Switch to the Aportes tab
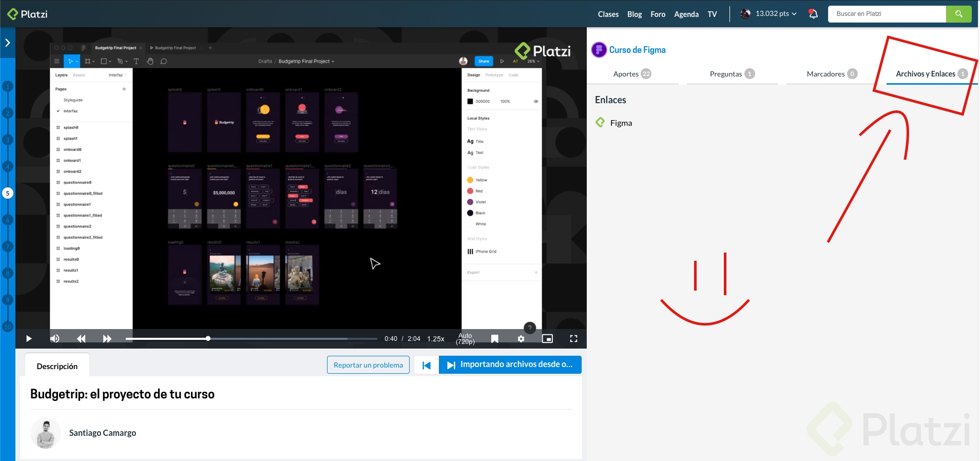This screenshot has height=461, width=980. (x=632, y=74)
